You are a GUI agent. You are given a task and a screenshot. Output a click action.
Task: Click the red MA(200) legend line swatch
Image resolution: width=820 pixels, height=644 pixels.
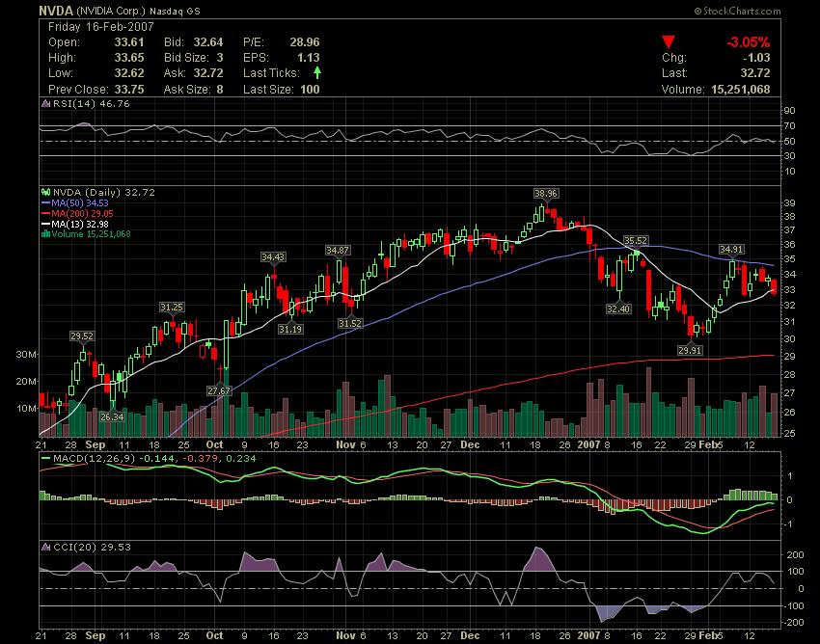[x=45, y=214]
